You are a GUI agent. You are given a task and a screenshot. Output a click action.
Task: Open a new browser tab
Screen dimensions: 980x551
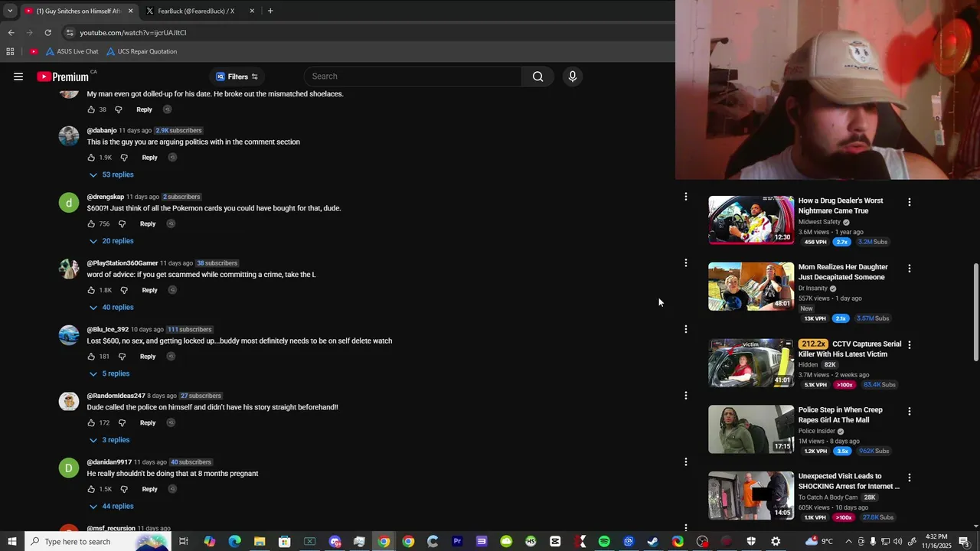pyautogui.click(x=270, y=11)
